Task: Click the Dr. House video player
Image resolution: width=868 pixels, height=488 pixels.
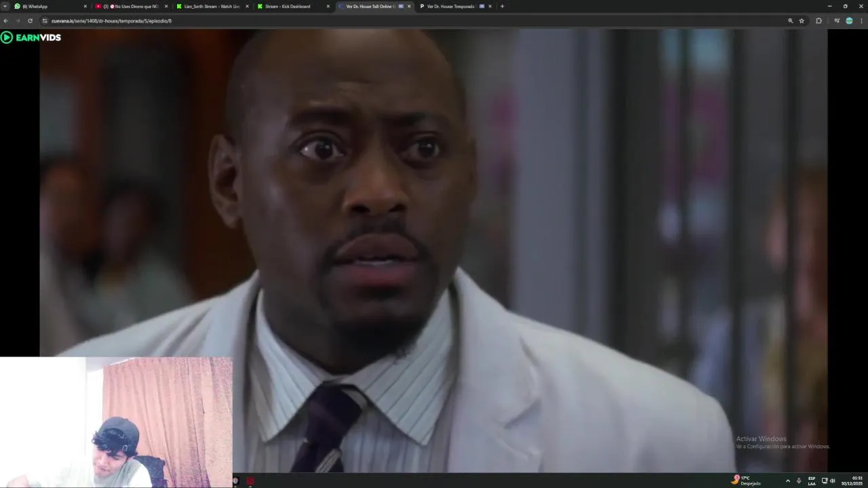Action: pos(433,251)
